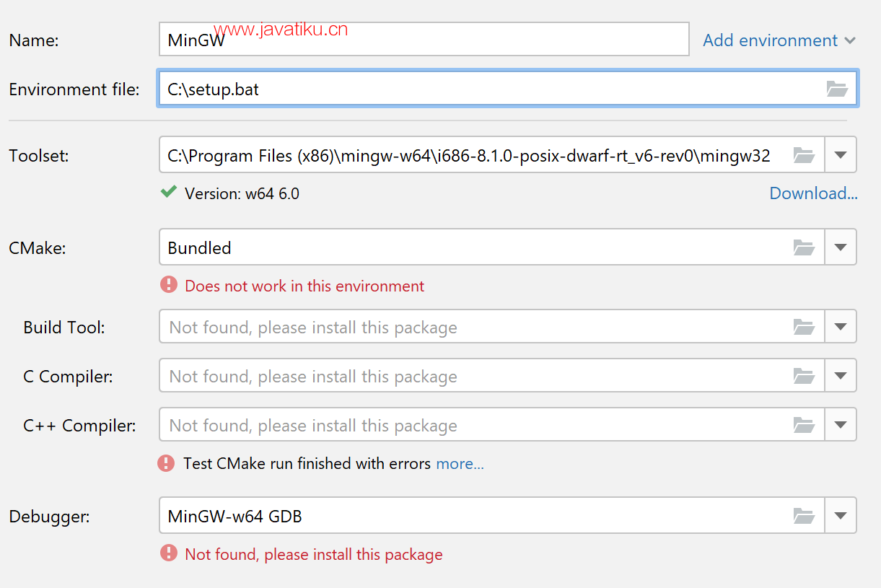Browse for C++ Compiler executable
The height and width of the screenshot is (588, 881).
pyautogui.click(x=804, y=425)
